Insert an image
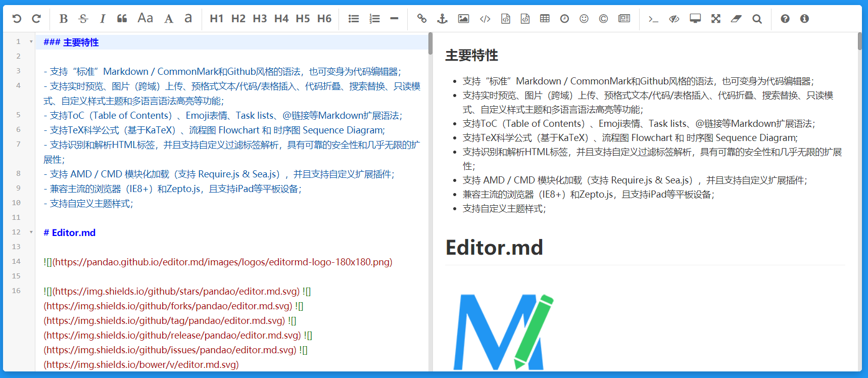The width and height of the screenshot is (868, 378). coord(463,19)
